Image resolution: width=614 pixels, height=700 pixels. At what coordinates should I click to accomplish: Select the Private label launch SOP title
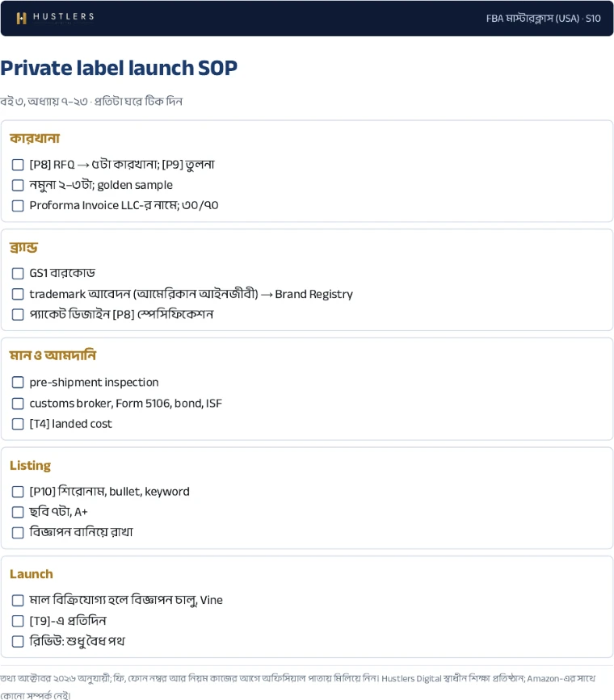pos(119,68)
